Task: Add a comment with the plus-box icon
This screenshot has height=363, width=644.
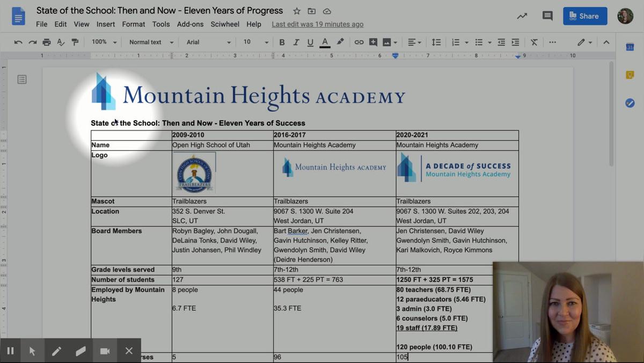Action: click(373, 42)
